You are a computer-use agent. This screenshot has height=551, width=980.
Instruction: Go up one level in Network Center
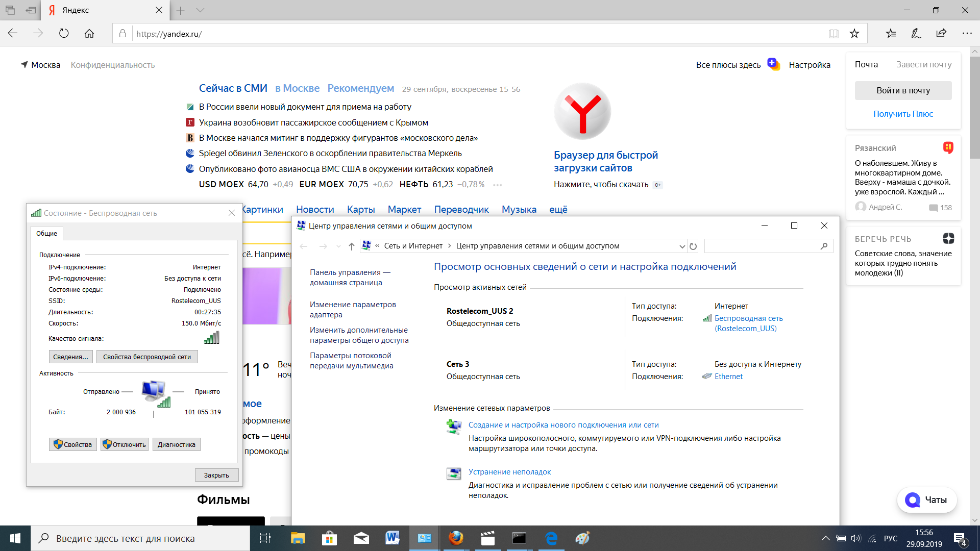351,246
